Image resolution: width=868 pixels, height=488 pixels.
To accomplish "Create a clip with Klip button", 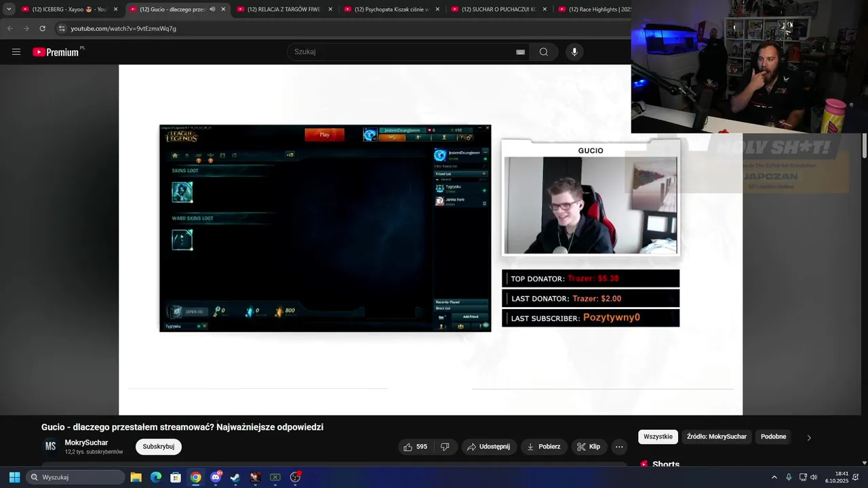I will [x=589, y=447].
